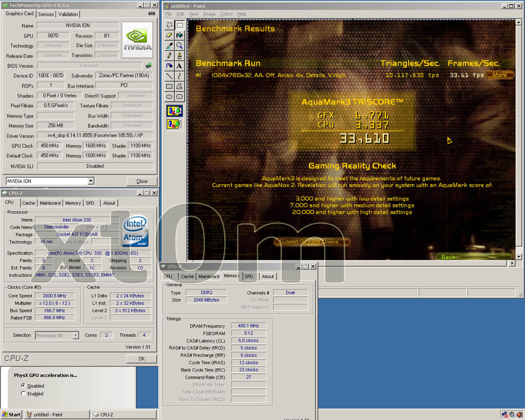The image size is (525, 420).
Task: Choose the Ellipse shape tool
Action: click(x=169, y=97)
